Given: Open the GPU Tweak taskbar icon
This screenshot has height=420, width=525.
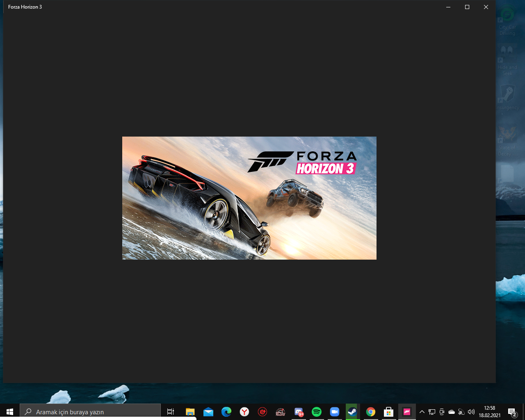Looking at the screenshot, I should [x=281, y=412].
